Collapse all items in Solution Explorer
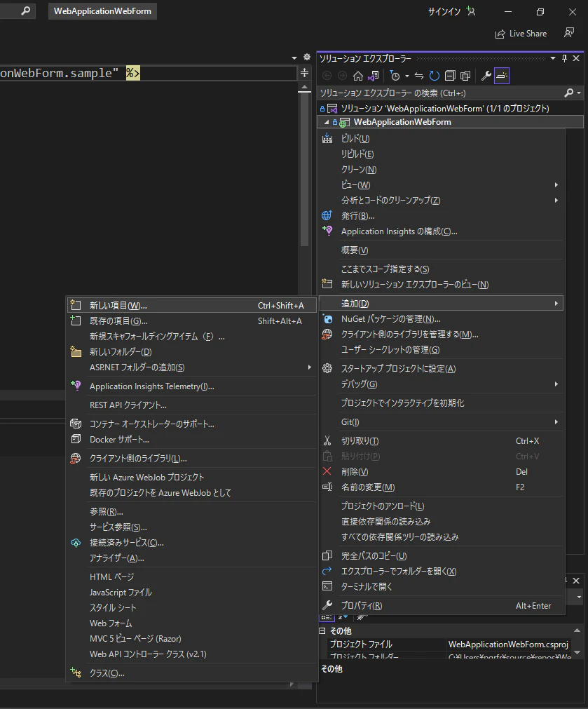The width and height of the screenshot is (588, 709). point(450,76)
